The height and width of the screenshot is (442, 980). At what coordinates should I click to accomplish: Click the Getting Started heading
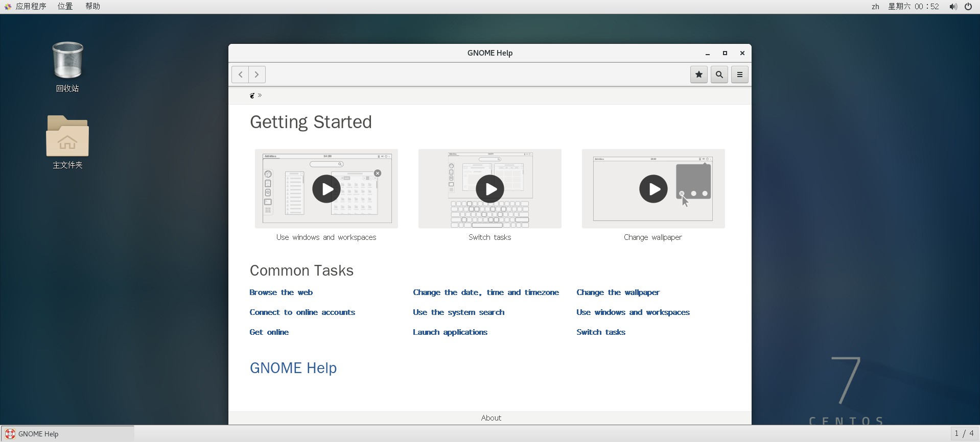[311, 122]
